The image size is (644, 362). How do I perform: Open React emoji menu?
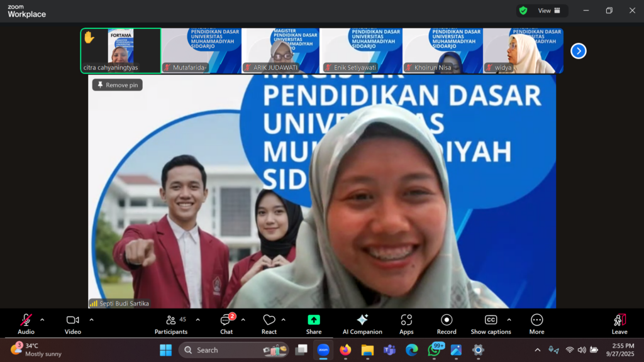[269, 324]
